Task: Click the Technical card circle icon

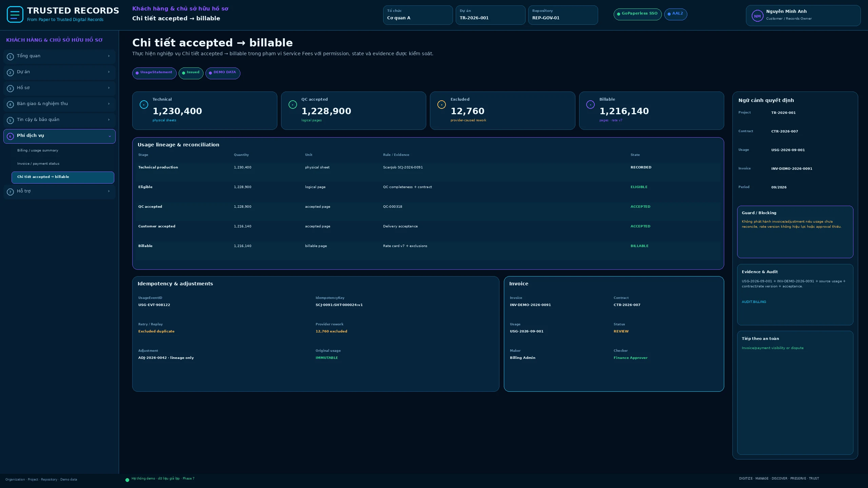Action: click(x=144, y=105)
